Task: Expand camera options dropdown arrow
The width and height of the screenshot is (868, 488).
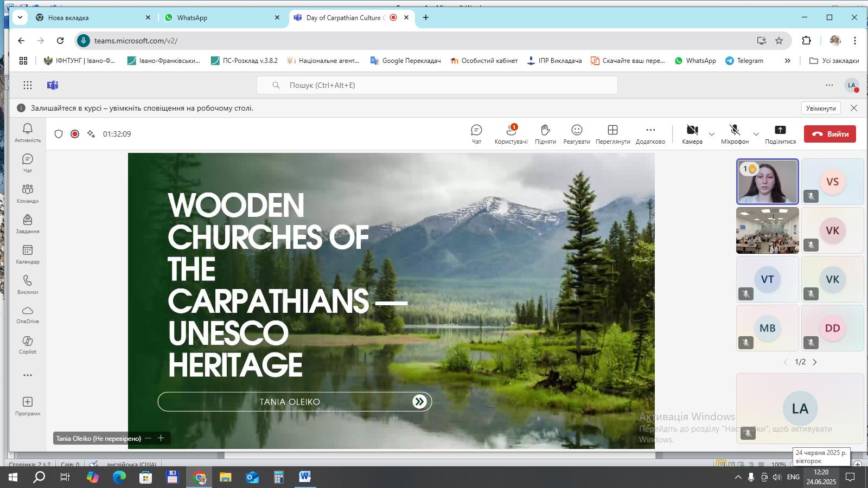Action: (x=712, y=134)
